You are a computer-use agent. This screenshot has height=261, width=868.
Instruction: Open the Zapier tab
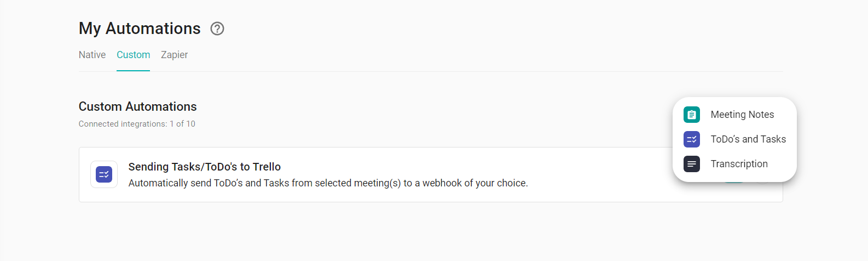pyautogui.click(x=174, y=55)
